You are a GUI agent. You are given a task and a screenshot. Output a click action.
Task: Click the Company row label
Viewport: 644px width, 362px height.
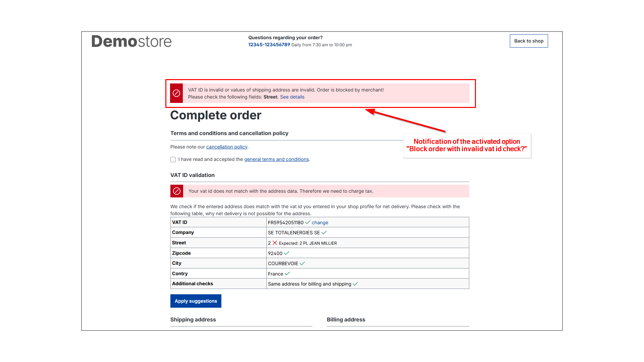pyautogui.click(x=183, y=232)
